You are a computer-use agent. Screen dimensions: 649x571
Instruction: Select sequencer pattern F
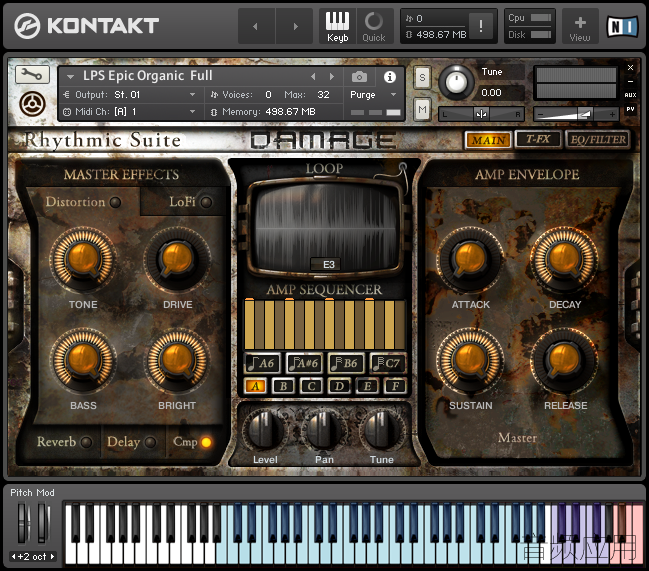[x=395, y=386]
